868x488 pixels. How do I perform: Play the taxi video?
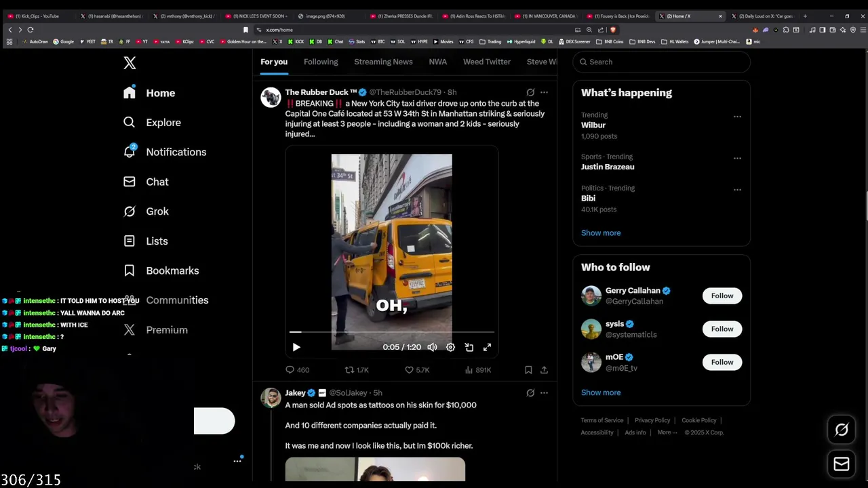tap(296, 347)
